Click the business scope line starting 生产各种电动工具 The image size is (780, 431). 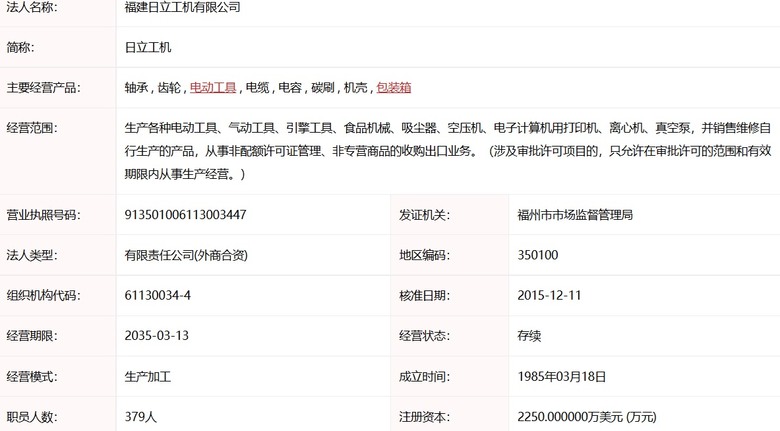pyautogui.click(x=448, y=128)
